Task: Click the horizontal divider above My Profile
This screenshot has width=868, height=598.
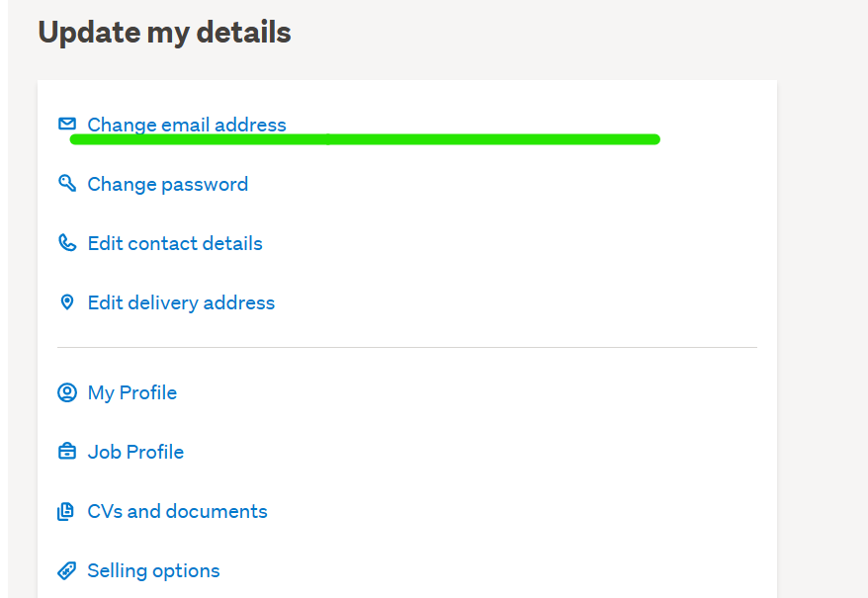Action: pos(406,347)
